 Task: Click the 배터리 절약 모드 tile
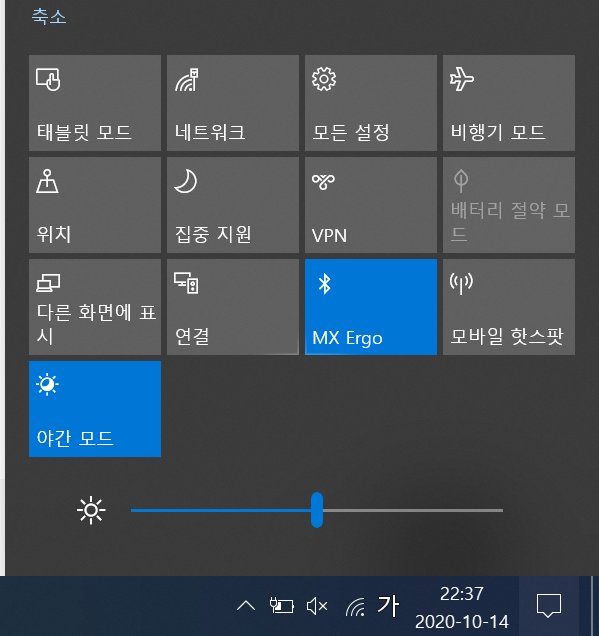point(509,205)
